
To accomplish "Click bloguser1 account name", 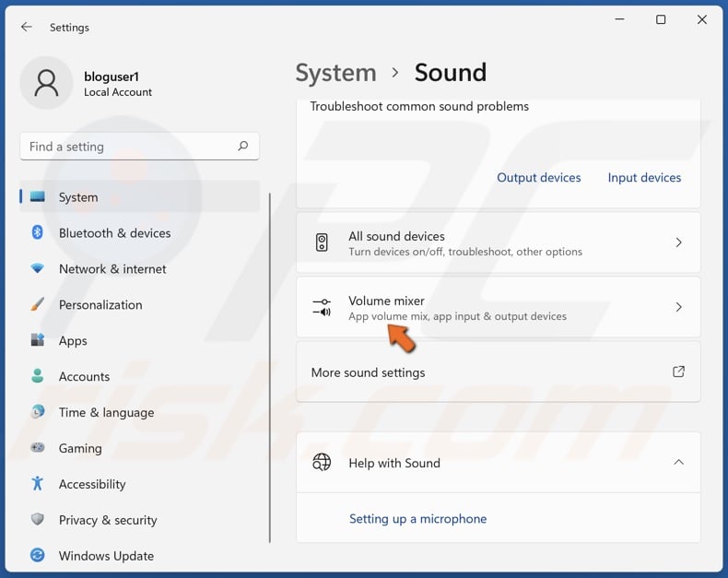I will click(112, 77).
